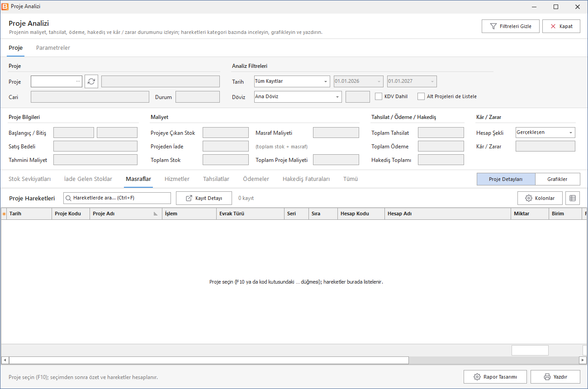
Task: Switch to the Grafikler view
Action: pos(558,179)
